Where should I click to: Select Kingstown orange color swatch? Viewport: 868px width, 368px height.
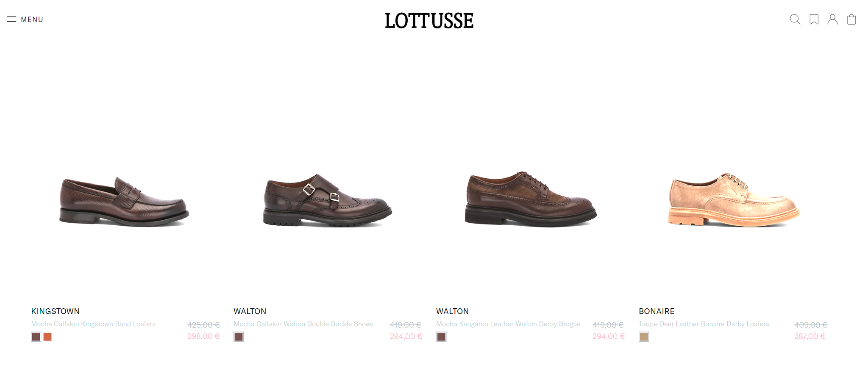click(x=47, y=337)
